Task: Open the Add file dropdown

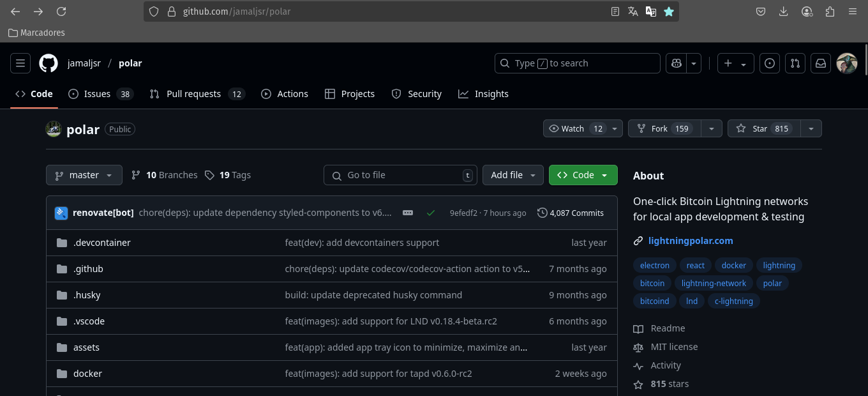Action: tap(513, 174)
